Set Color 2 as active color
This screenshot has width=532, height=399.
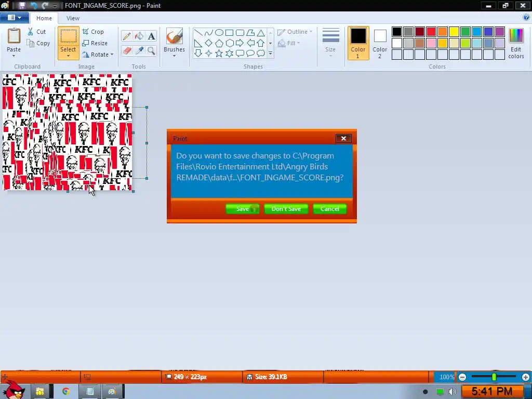[380, 43]
